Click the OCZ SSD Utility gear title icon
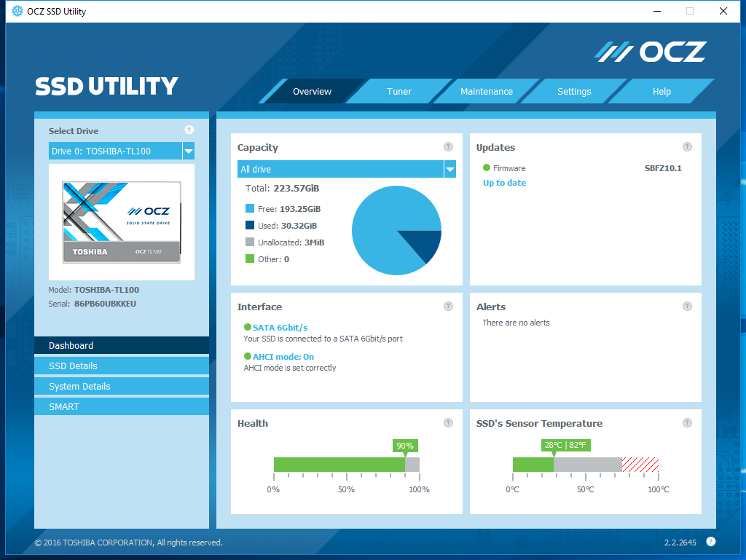Viewport: 746px width, 560px height. (17, 11)
